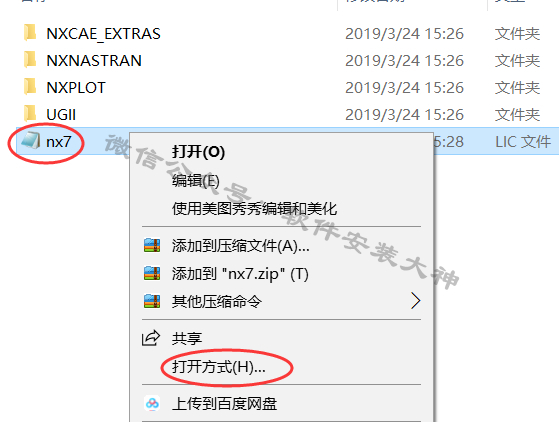This screenshot has height=422, width=559.
Task: Click the WinRAR icon beside 添加到压缩文件(A)
Action: pyautogui.click(x=152, y=246)
